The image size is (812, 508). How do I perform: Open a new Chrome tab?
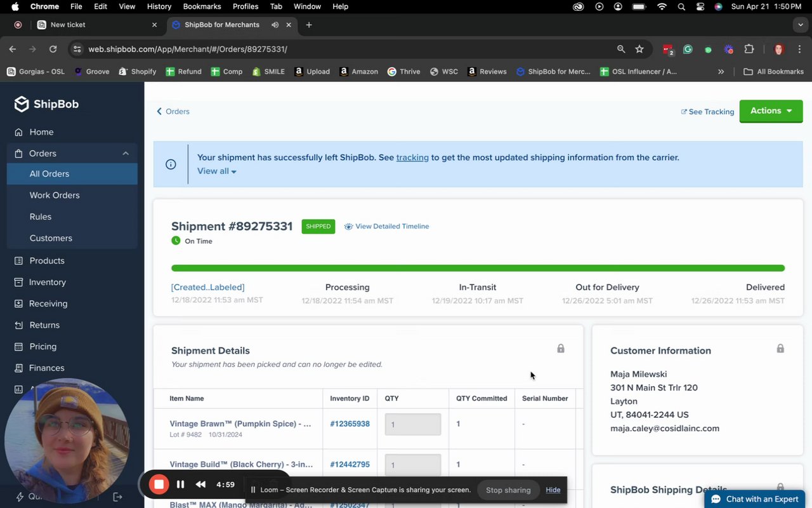point(309,25)
